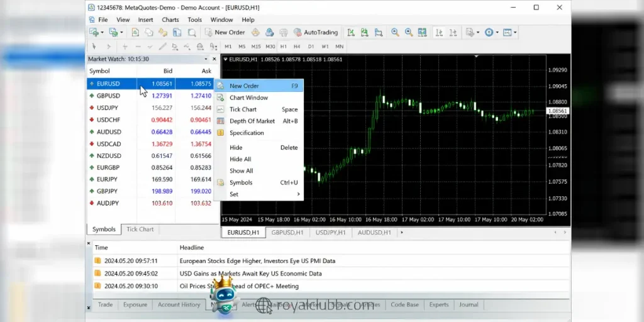Select the vertical line drawing tool
The height and width of the screenshot is (322, 644).
click(125, 47)
